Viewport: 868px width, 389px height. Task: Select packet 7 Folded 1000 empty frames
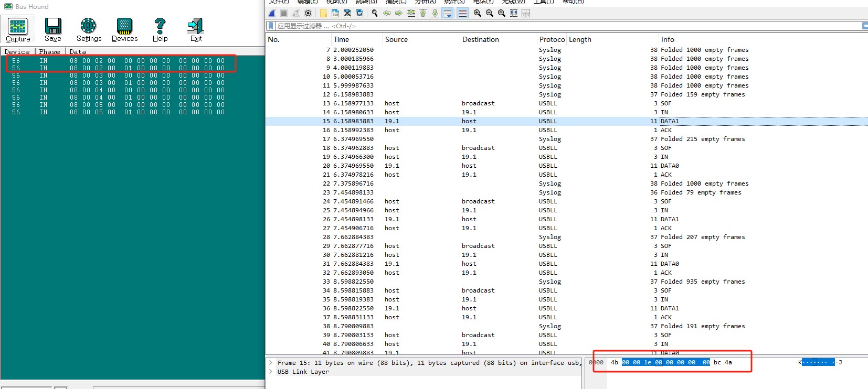tap(567, 50)
